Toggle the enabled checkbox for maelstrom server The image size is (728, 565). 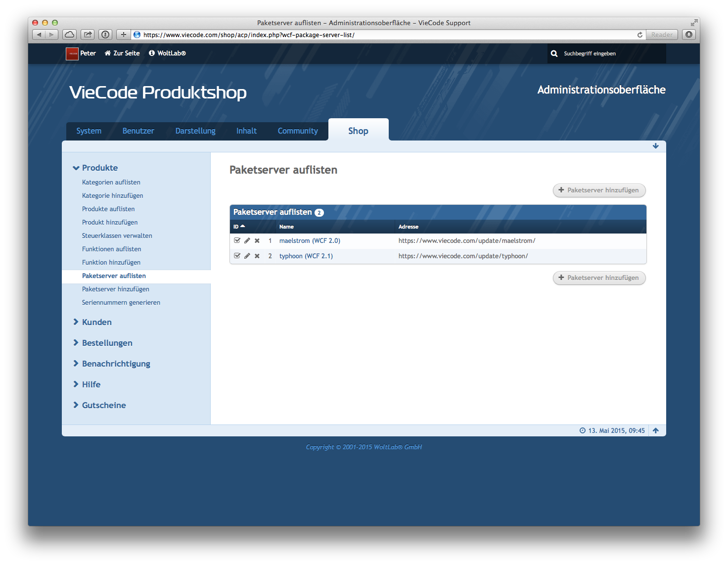(x=237, y=240)
